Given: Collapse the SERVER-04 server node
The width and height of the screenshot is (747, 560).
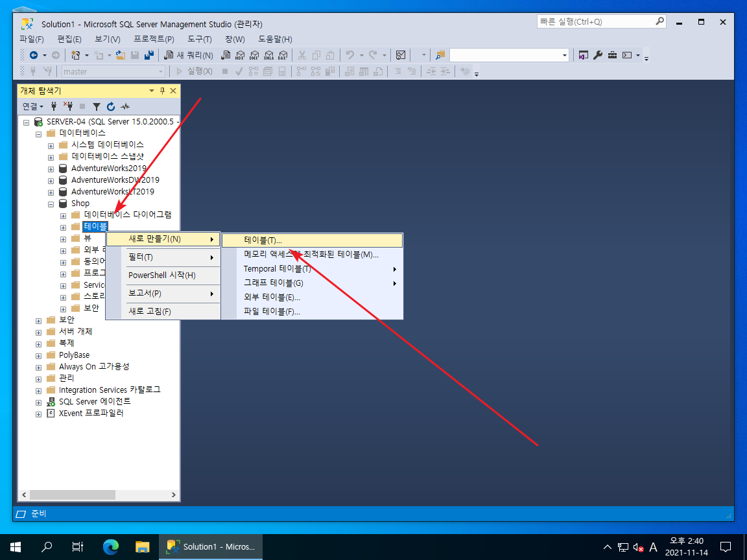Looking at the screenshot, I should (x=26, y=122).
